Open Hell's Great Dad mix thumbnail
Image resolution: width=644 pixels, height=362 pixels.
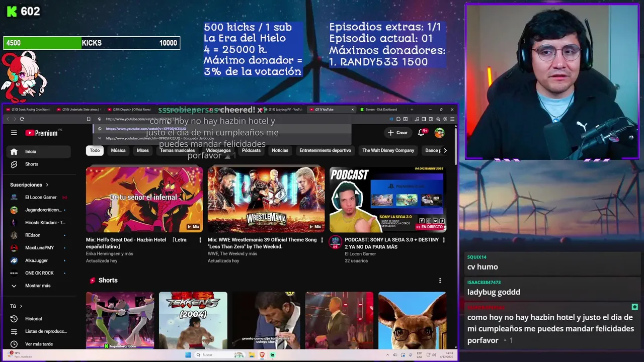click(144, 199)
